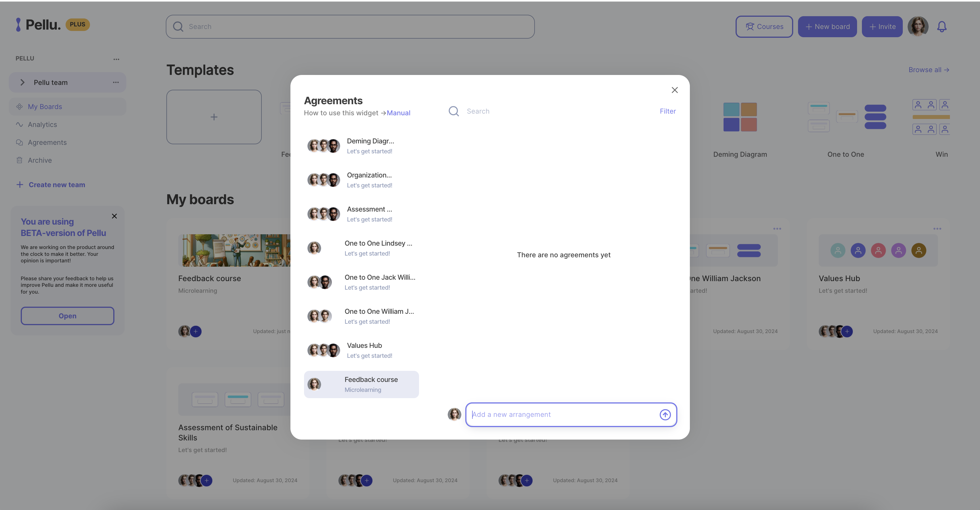Select the Deming Diagr... agreement item

tap(361, 146)
